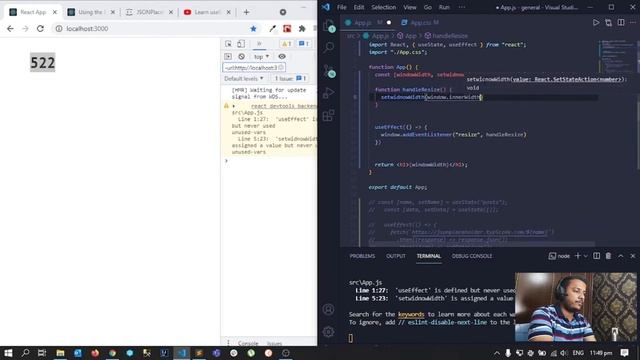
Task: Open the Default levels dropdown
Action: tap(243, 78)
